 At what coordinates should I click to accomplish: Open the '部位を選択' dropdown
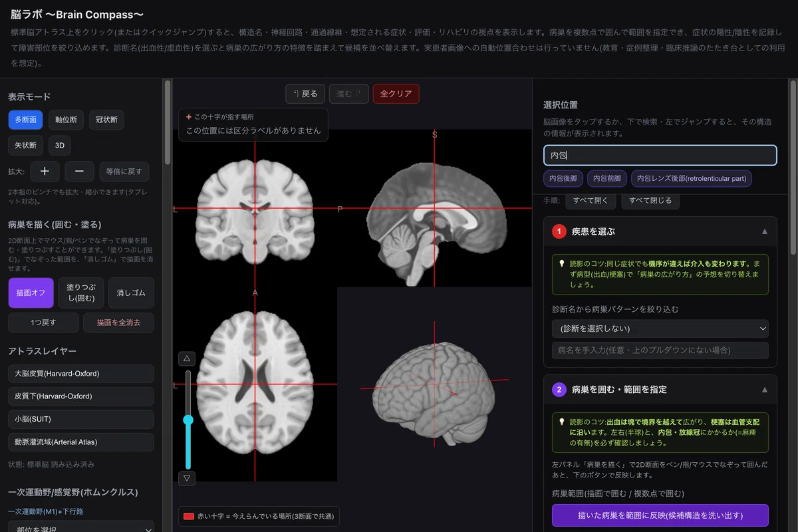81,529
